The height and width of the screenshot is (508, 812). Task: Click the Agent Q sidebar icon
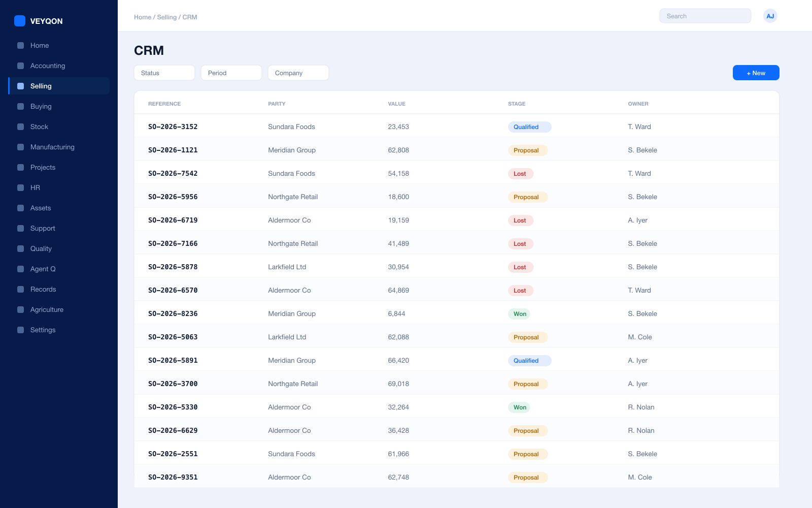21,269
